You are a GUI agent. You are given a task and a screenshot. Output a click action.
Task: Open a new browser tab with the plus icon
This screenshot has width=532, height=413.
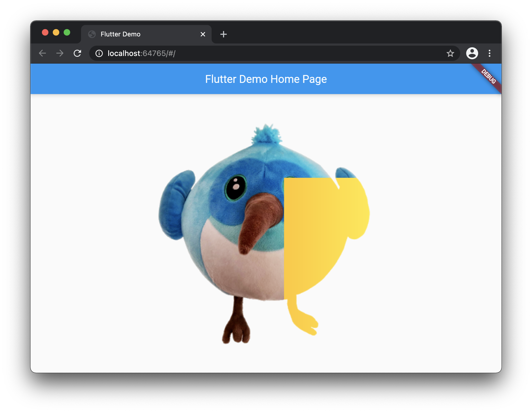[224, 34]
